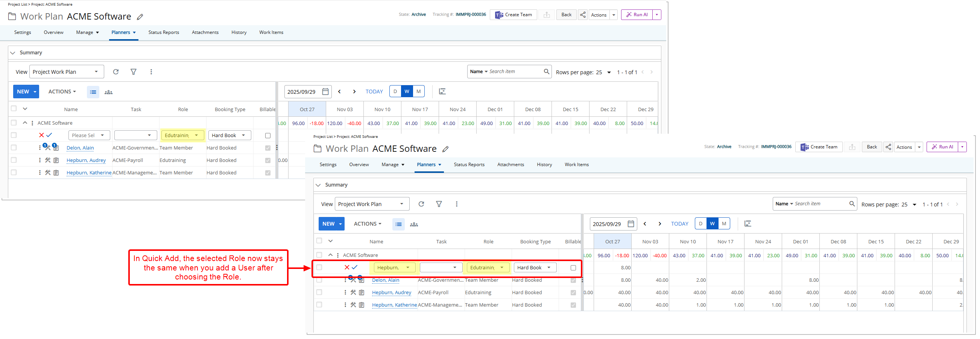
Task: Cancel the quick add row with red X
Action: (x=346, y=267)
